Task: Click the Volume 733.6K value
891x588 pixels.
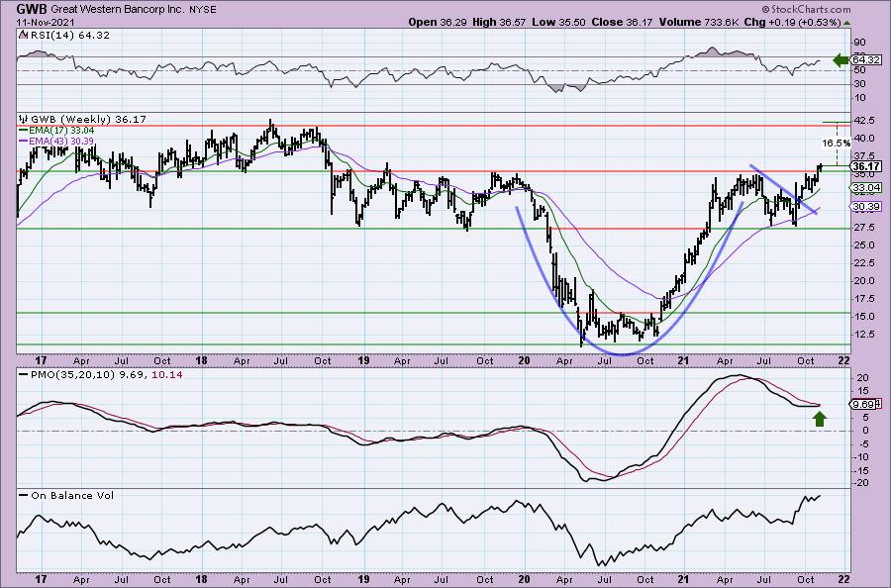Action: 698,22
